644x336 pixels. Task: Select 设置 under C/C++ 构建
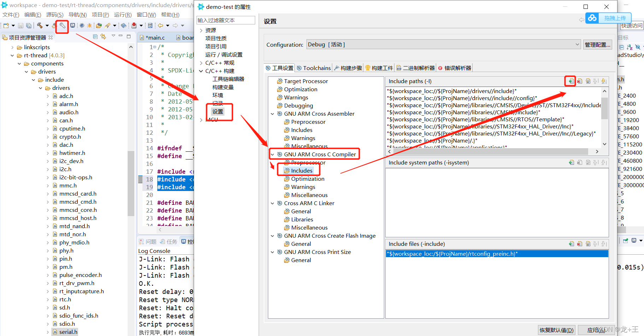218,112
